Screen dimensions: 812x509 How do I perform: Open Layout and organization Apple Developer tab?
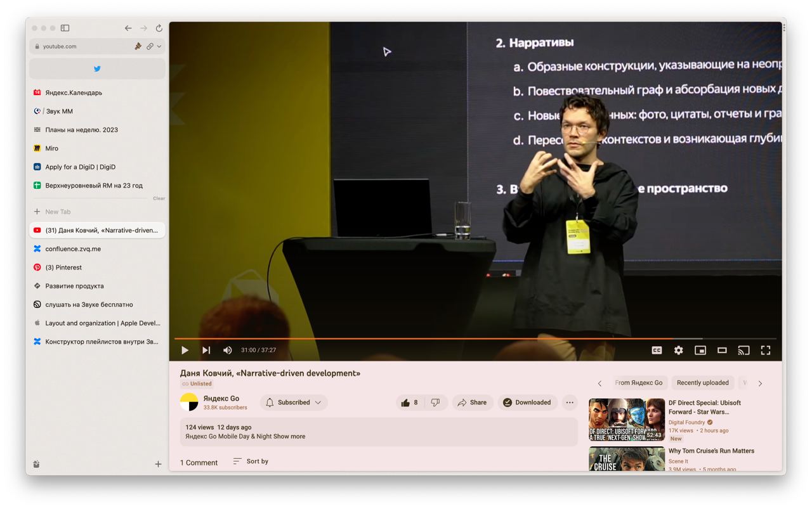click(97, 323)
